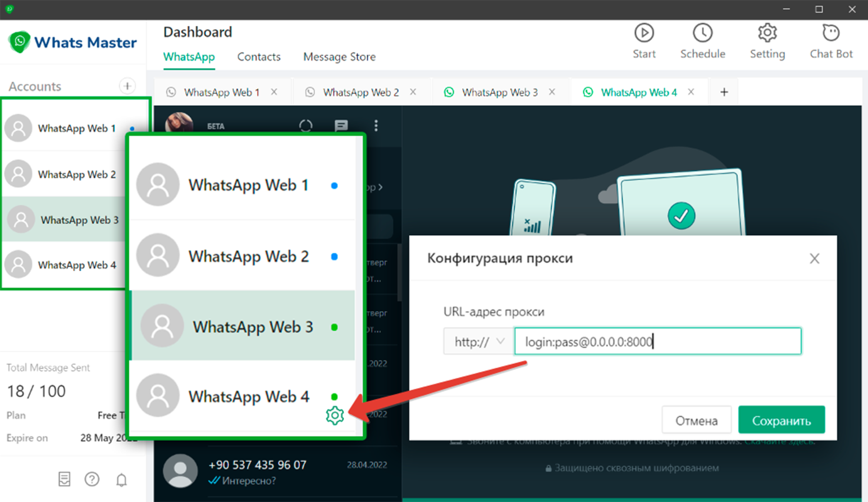The width and height of the screenshot is (868, 502).
Task: Open the three-dot WhatsApp menu
Action: (376, 126)
